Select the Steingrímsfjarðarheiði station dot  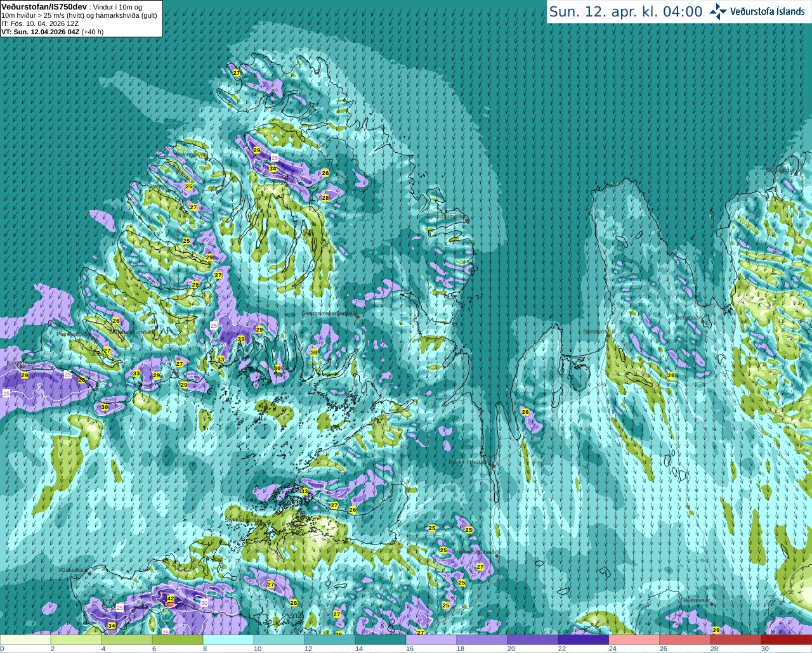coord(357,316)
